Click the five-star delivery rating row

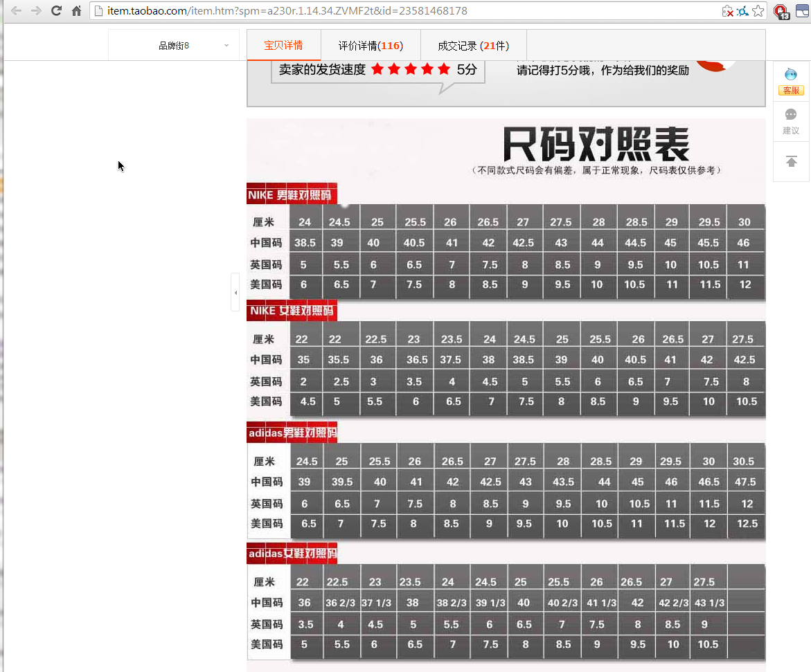411,69
